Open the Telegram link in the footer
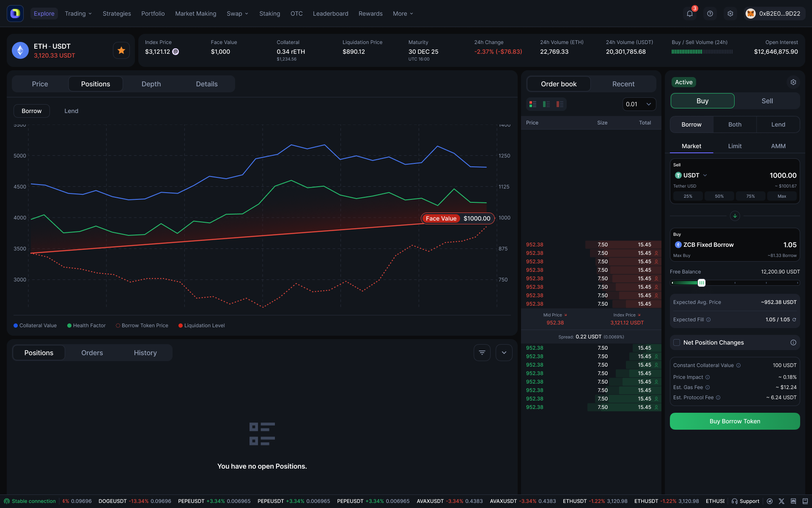 (x=770, y=501)
